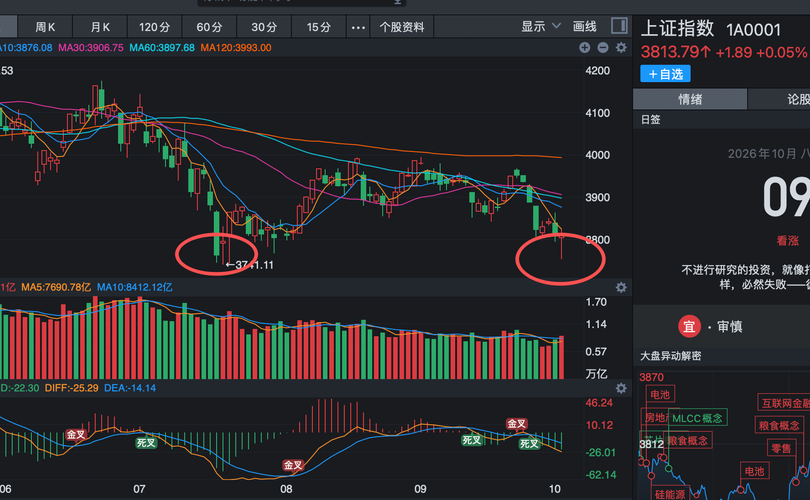Select the 30分 timeframe tab
The width and height of the screenshot is (810, 500).
pyautogui.click(x=264, y=27)
